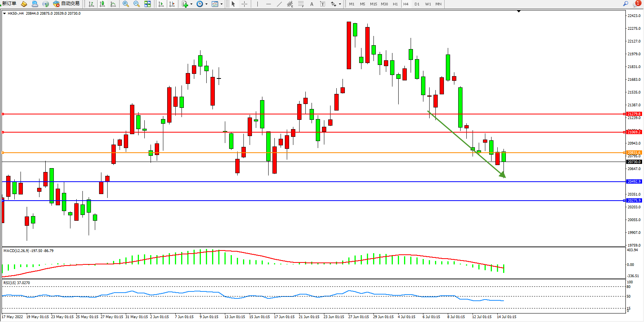The width and height of the screenshot is (644, 322).
Task: Click the 自动交易 auto trading button
Action: (x=67, y=3)
